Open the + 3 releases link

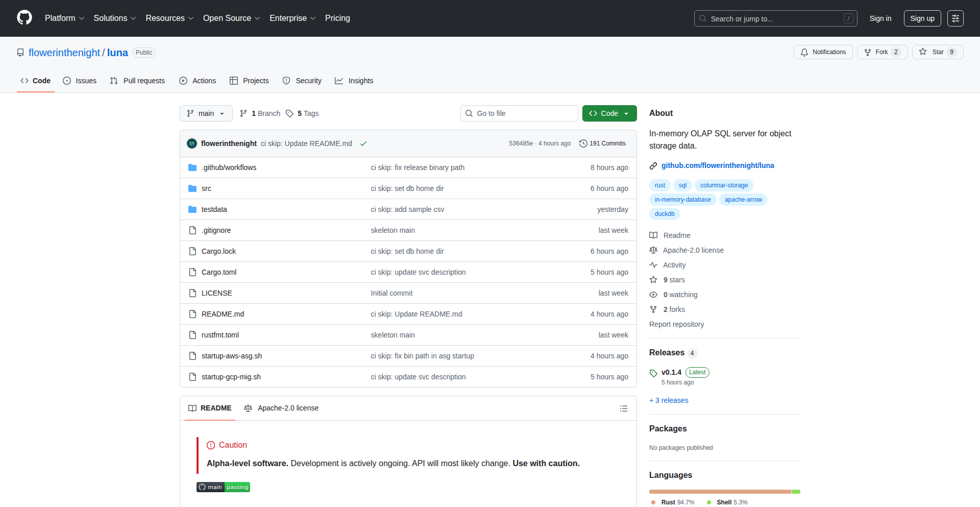pos(669,400)
